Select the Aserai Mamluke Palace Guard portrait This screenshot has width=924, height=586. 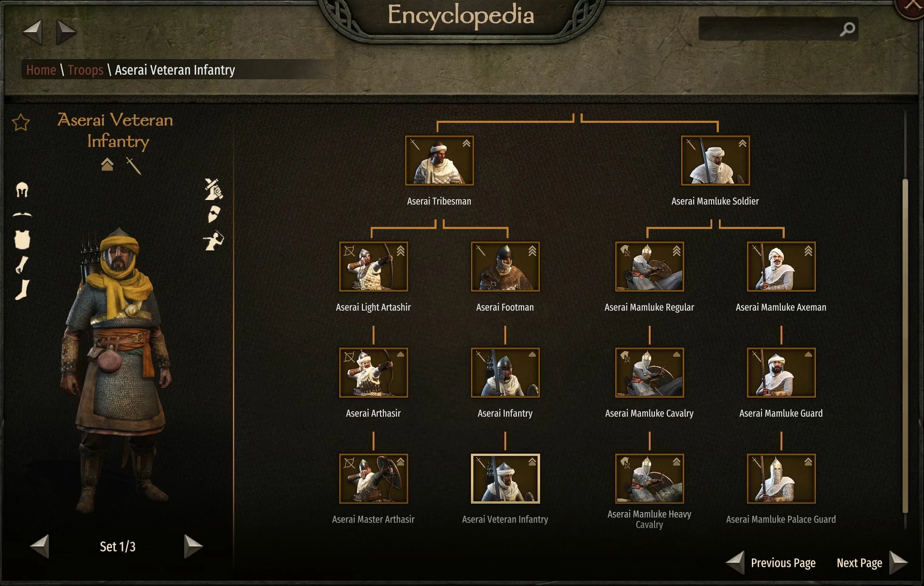click(781, 479)
